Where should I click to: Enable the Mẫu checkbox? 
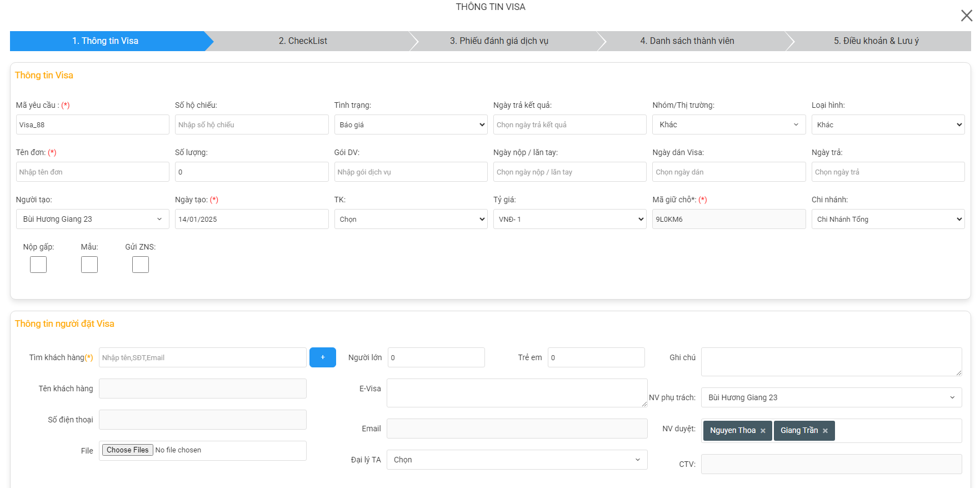click(x=89, y=265)
